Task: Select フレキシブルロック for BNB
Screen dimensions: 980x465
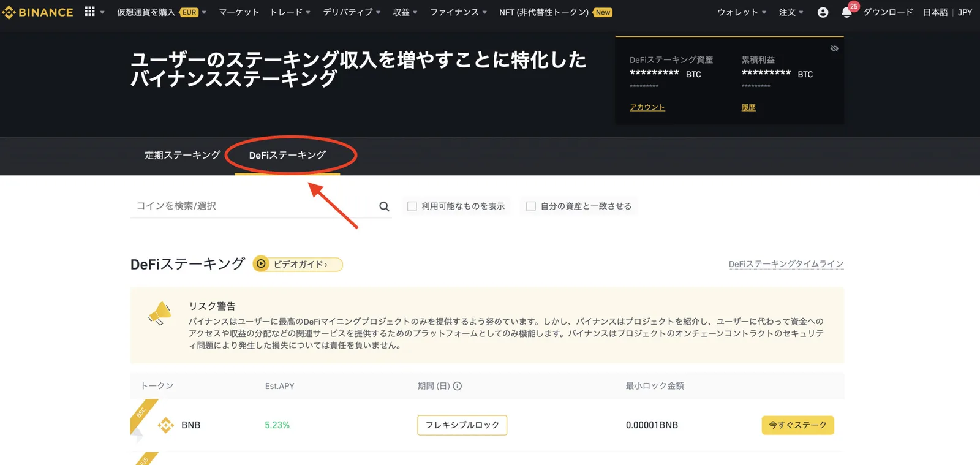Action: click(462, 425)
